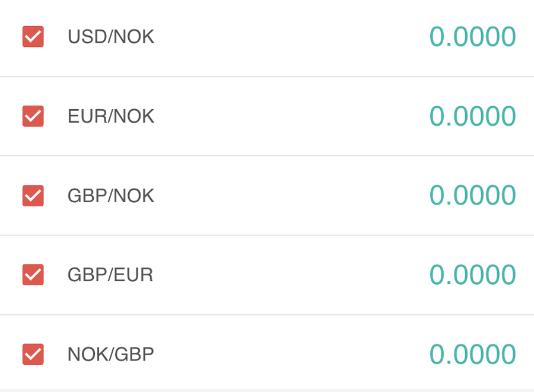Deselect the GBP/NOK checkbox

pyautogui.click(x=33, y=196)
